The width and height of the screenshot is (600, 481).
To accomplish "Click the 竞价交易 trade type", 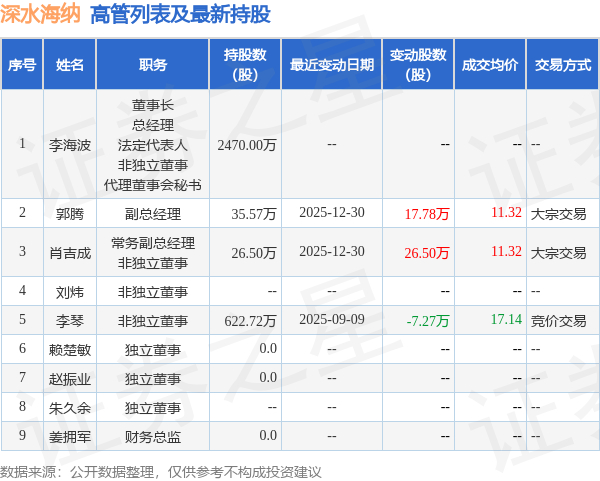I will click(558, 321).
